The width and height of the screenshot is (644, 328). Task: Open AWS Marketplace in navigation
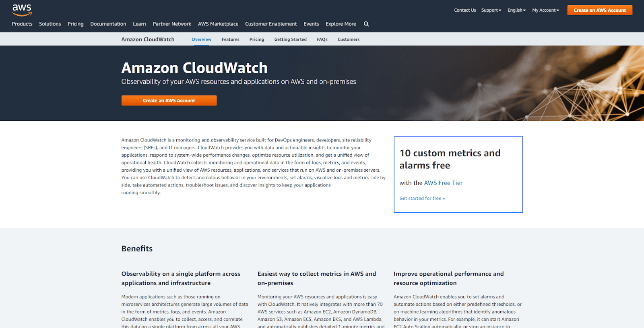click(x=218, y=24)
